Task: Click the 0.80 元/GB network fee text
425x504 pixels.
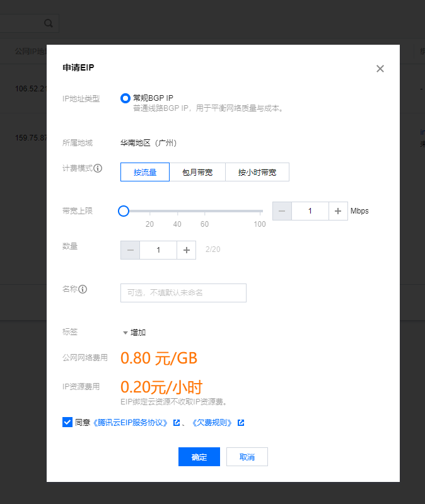Action: [x=159, y=358]
